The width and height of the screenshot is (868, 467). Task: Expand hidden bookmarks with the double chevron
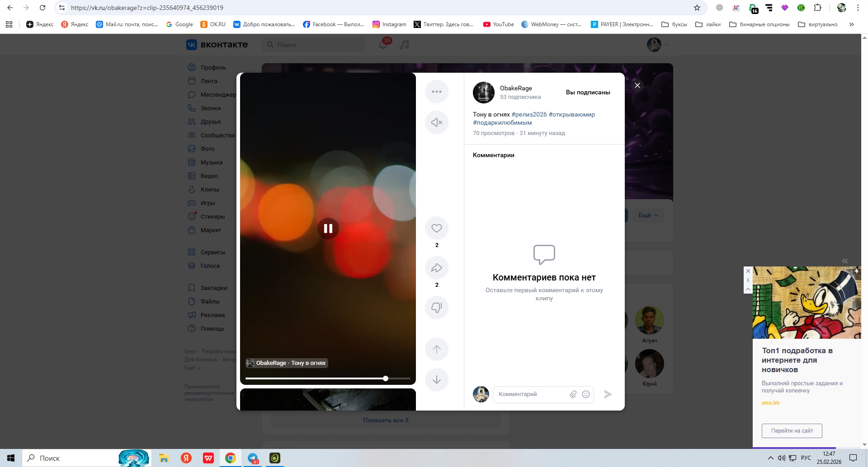coord(851,24)
